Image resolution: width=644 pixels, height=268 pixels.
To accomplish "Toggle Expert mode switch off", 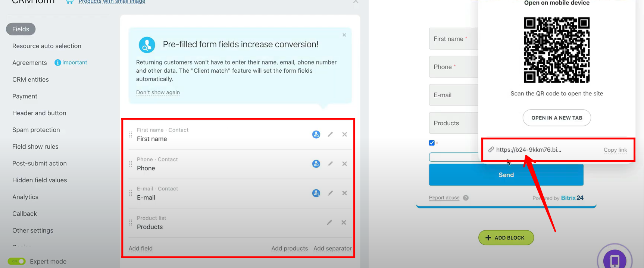I will pyautogui.click(x=17, y=261).
